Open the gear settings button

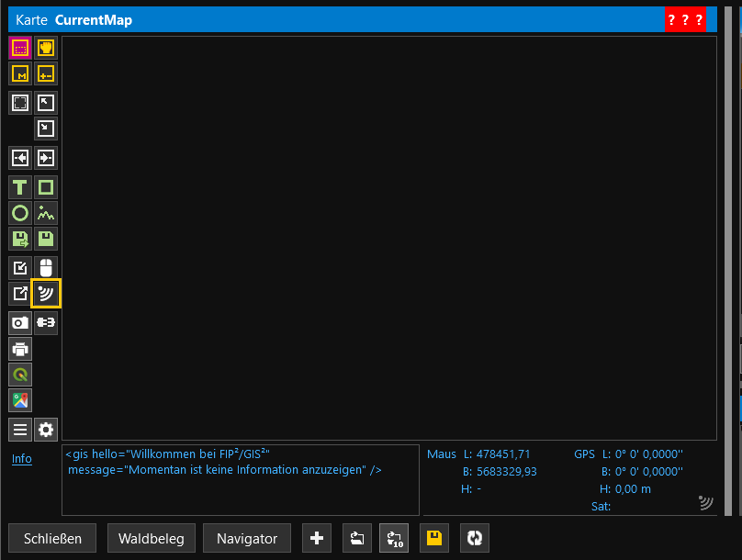[x=46, y=429]
